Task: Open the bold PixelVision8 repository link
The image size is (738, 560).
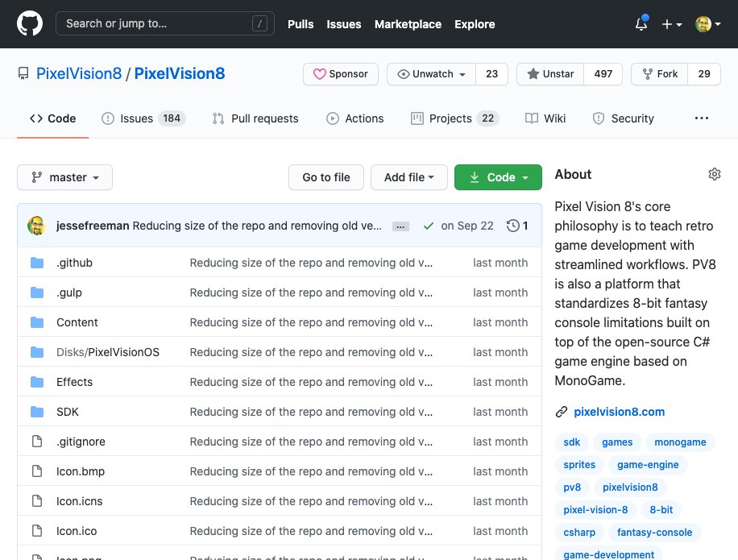Action: click(x=180, y=73)
